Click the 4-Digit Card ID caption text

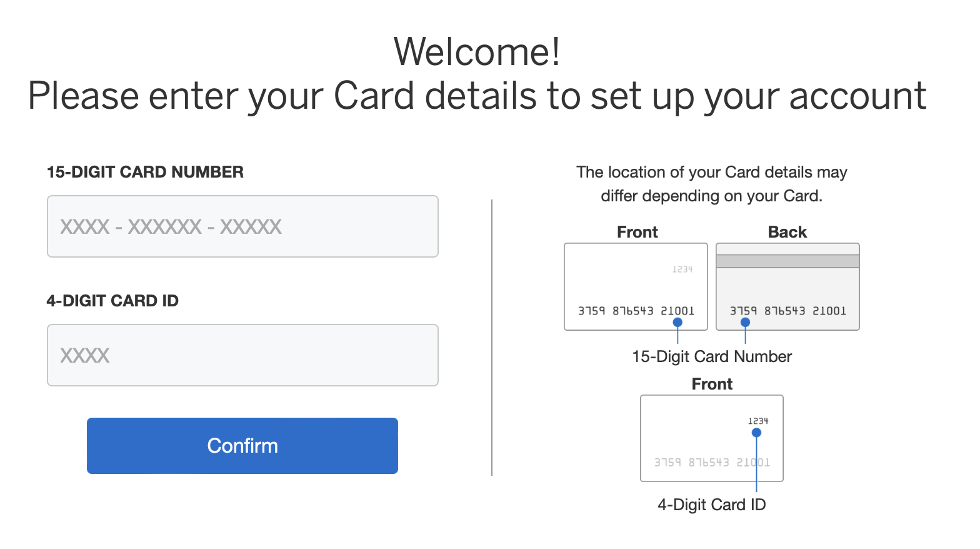pyautogui.click(x=711, y=505)
